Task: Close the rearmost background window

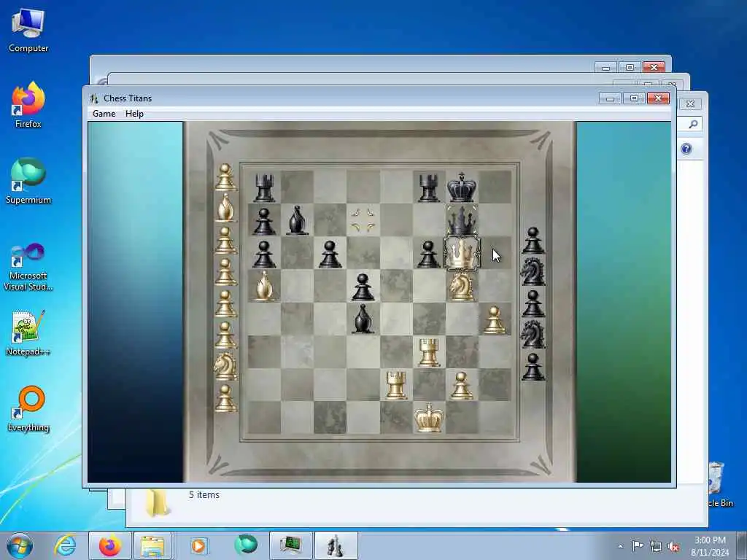Action: [654, 67]
